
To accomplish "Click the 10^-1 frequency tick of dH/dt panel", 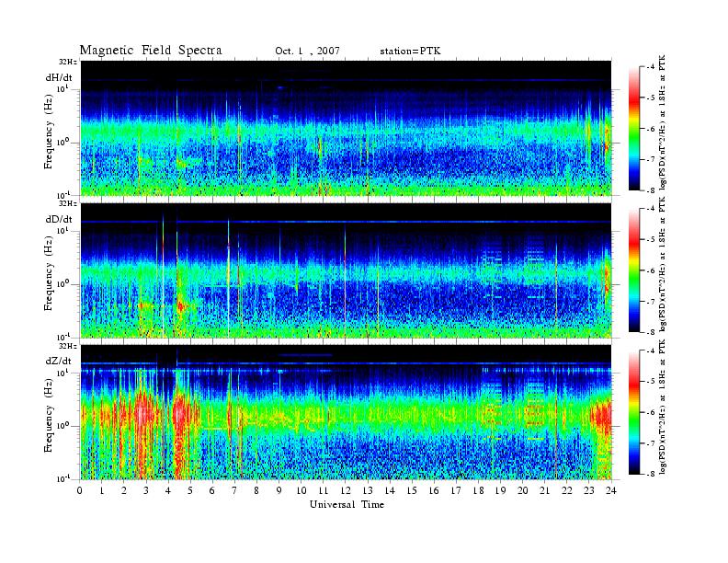I will 63,194.
